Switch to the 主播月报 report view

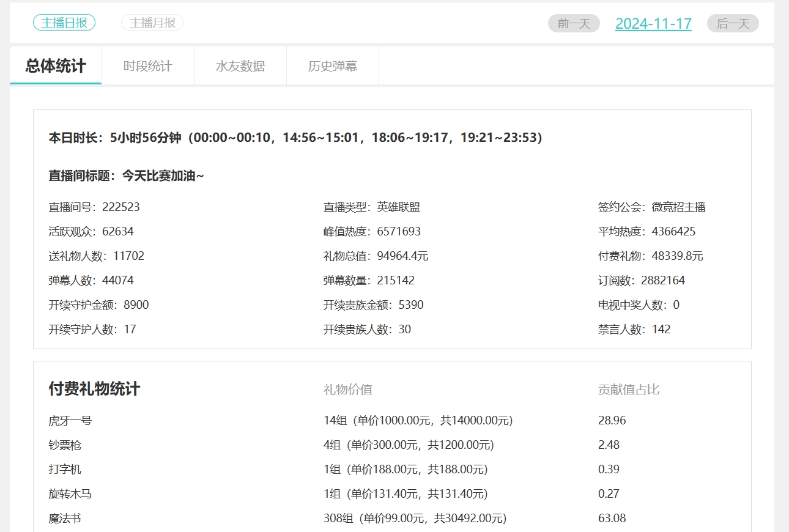[x=152, y=22]
